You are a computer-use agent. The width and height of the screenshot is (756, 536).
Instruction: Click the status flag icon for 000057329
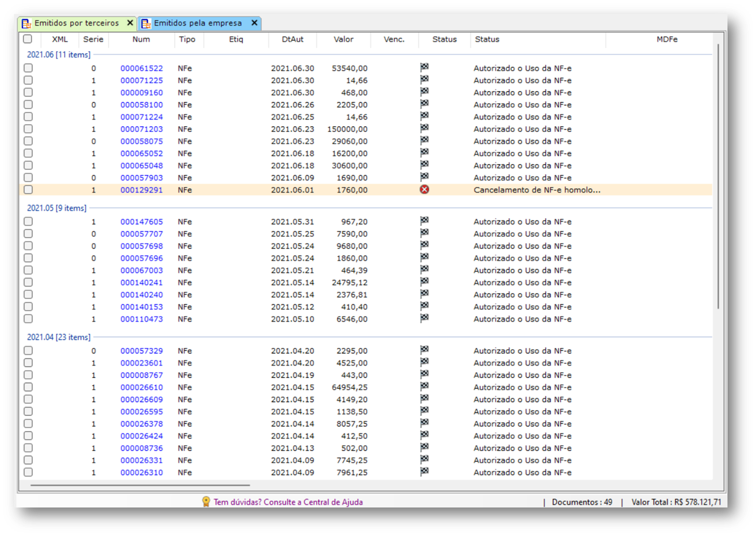pyautogui.click(x=424, y=350)
